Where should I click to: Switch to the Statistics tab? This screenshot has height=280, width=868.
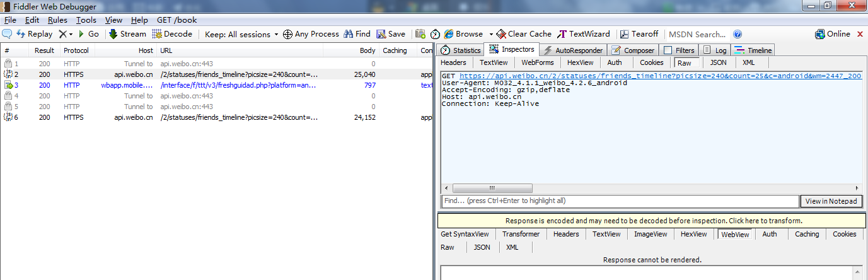click(461, 50)
